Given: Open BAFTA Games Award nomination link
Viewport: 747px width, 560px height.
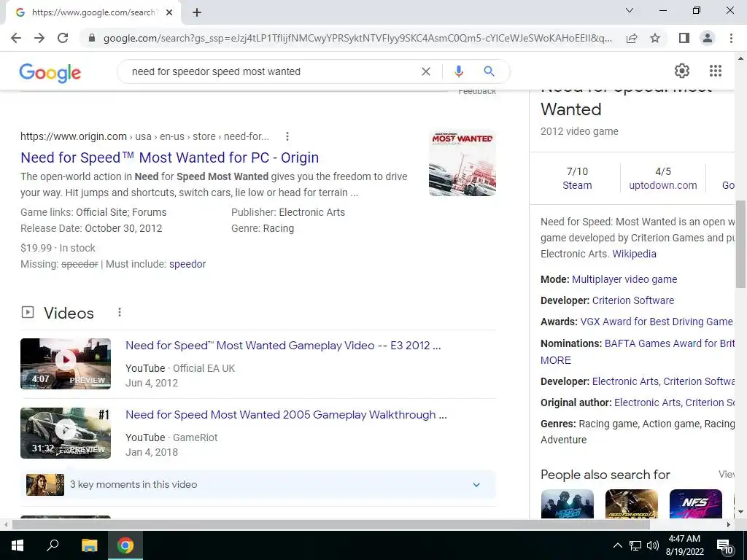Looking at the screenshot, I should [670, 344].
